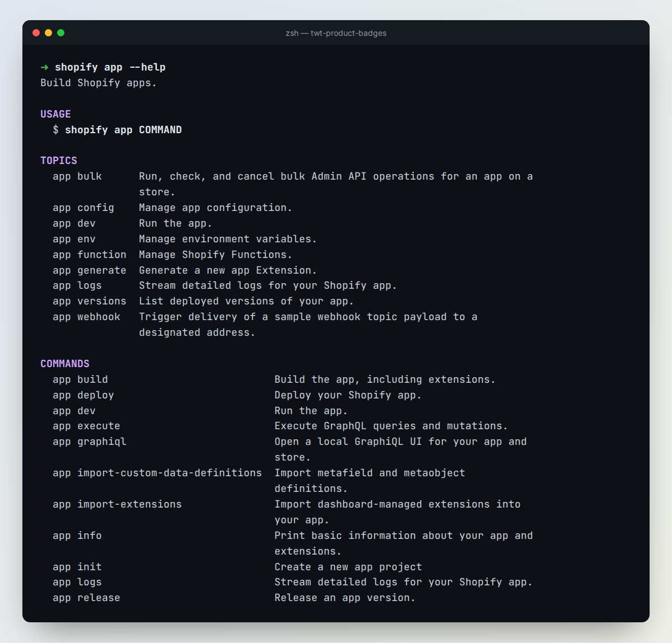Click the yellow minimize window button

point(49,33)
